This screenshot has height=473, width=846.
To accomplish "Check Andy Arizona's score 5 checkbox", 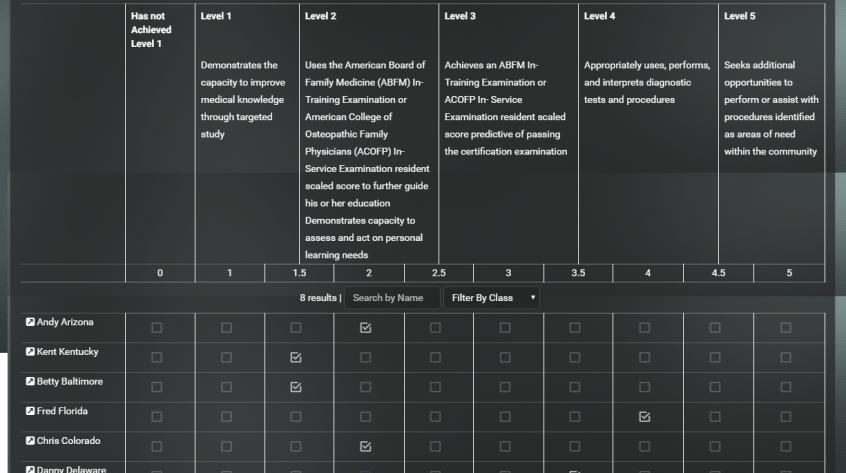I will [786, 327].
